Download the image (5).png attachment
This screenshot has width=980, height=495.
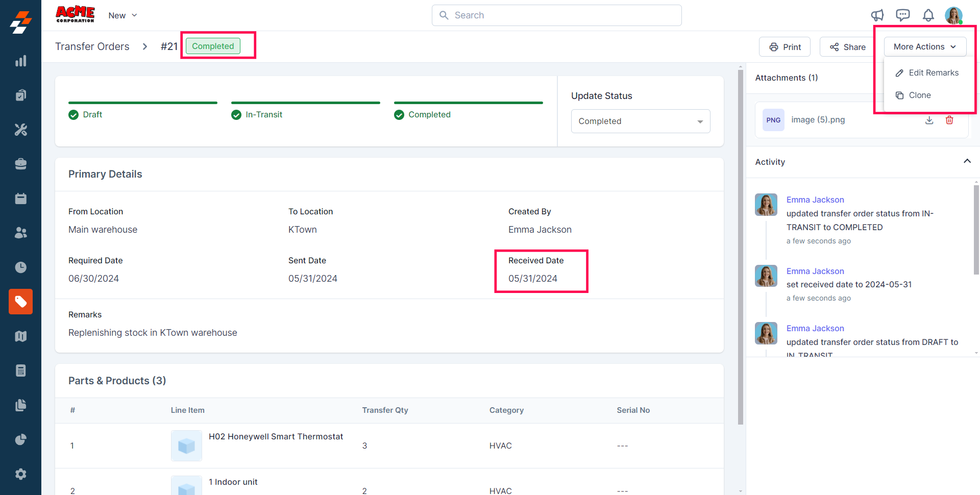pyautogui.click(x=929, y=120)
